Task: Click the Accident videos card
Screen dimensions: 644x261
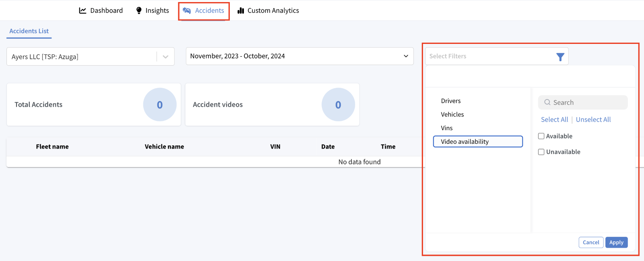Action: click(x=272, y=105)
